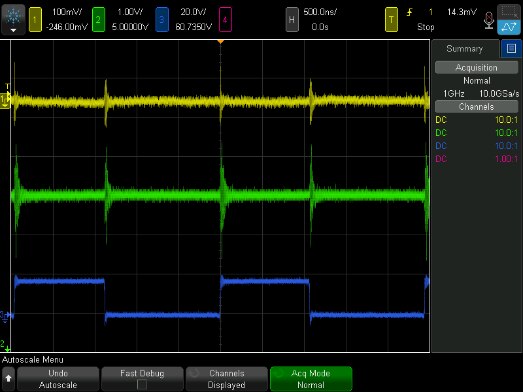
Task: Change Acq Mode Normal softkey
Action: coord(311,379)
